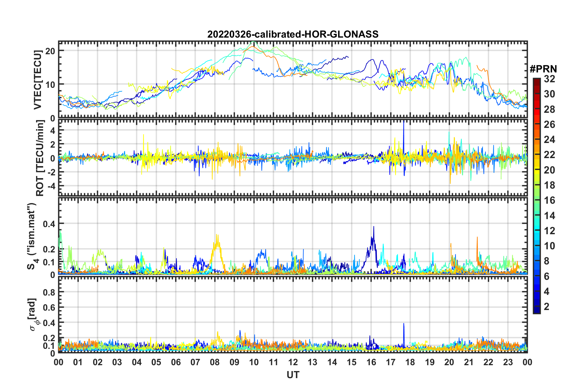Click S4 panel y-tick label 0.4
The width and height of the screenshot is (586, 392).
(x=49, y=224)
